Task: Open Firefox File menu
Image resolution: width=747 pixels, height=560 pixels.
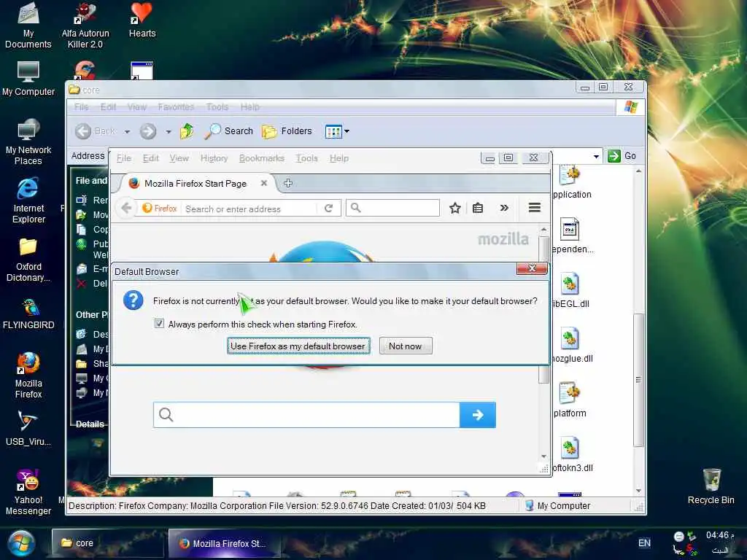Action: pos(124,158)
